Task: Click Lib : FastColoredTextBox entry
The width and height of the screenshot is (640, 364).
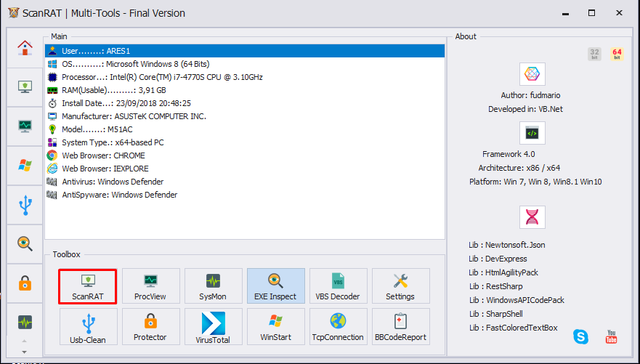Action: (513, 328)
